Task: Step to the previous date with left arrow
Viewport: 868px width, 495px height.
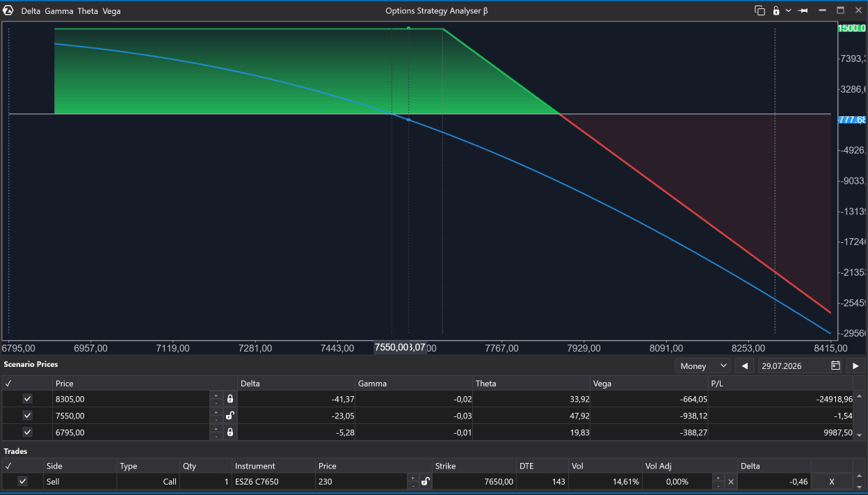Action: point(745,366)
